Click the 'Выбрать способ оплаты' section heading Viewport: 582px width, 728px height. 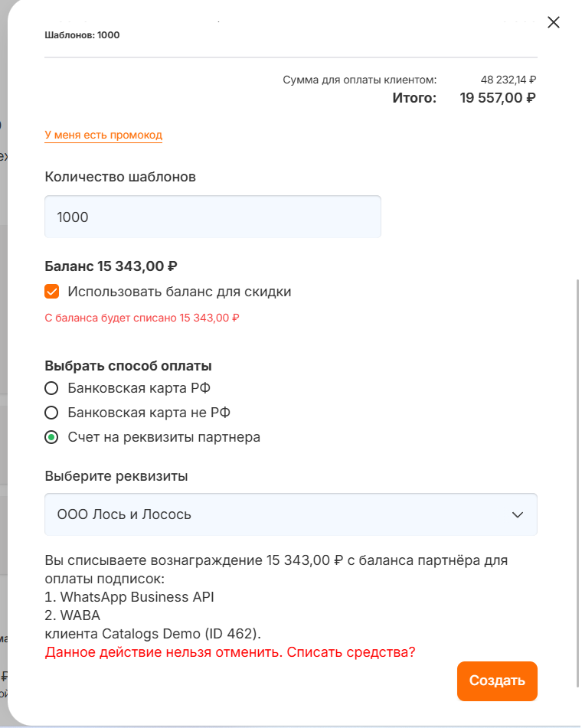(128, 365)
